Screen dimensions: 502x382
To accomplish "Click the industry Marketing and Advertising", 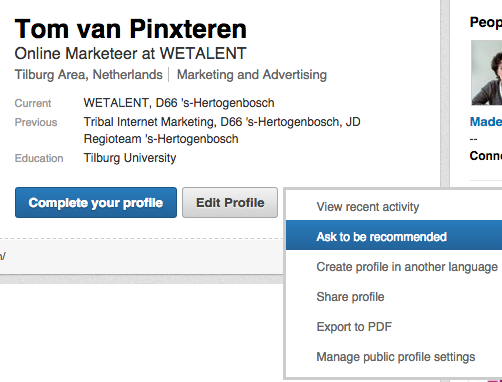I will point(252,74).
